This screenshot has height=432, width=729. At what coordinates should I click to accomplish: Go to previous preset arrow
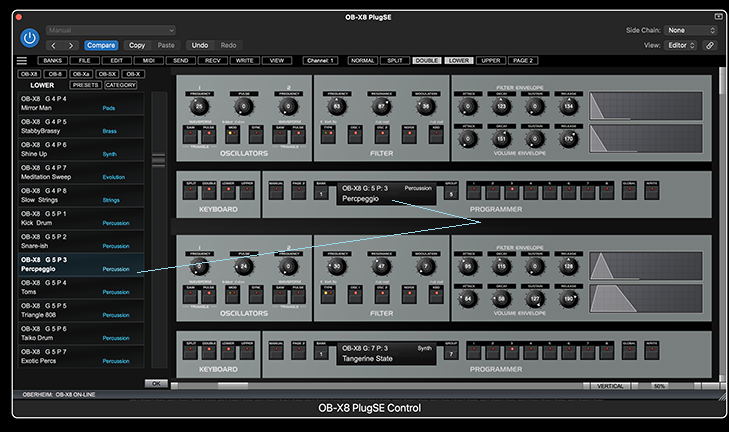tap(54, 45)
